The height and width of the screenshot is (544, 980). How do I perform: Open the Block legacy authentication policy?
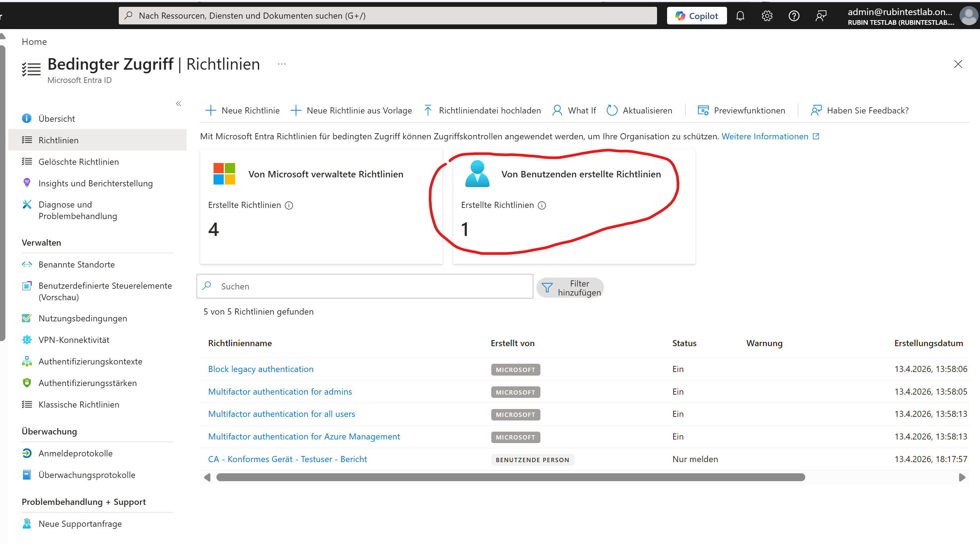pyautogui.click(x=261, y=369)
